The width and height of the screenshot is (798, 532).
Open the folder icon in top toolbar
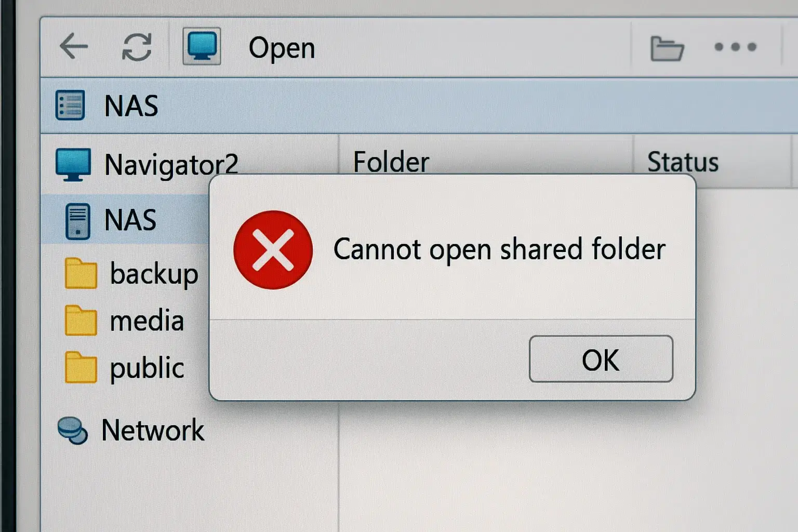click(667, 48)
